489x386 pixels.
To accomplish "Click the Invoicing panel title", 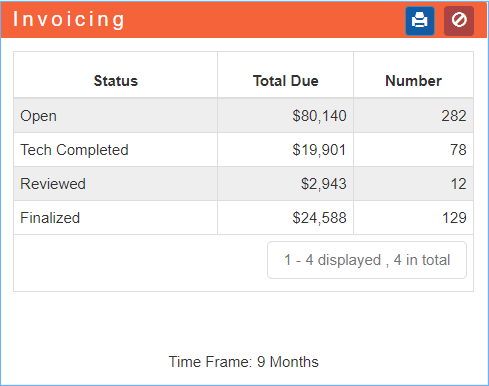I will tap(69, 19).
